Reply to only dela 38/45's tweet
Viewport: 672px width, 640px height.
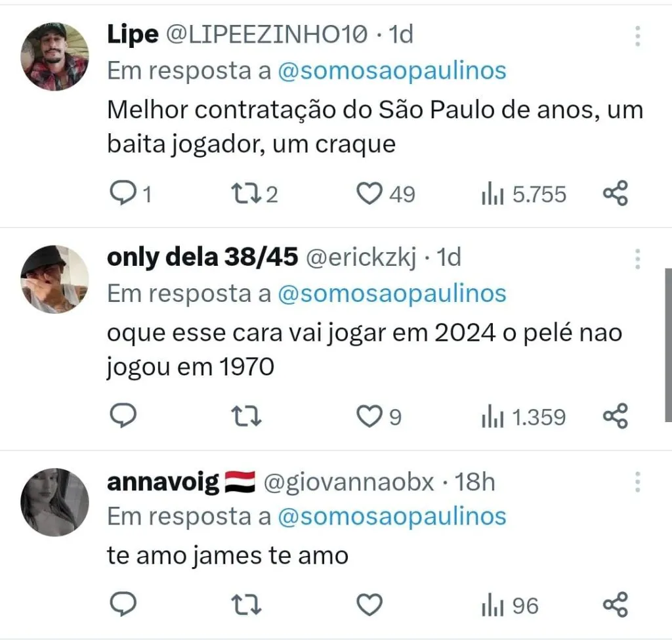coord(121,417)
